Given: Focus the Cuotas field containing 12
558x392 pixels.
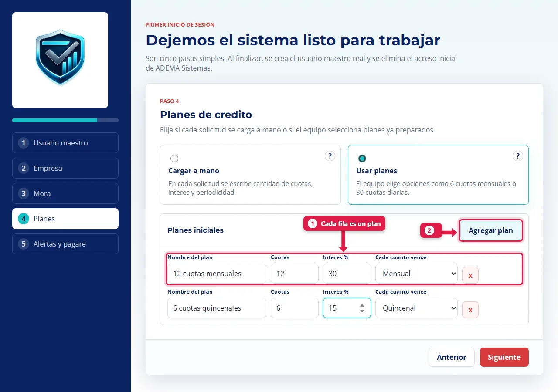Looking at the screenshot, I should pyautogui.click(x=295, y=274).
